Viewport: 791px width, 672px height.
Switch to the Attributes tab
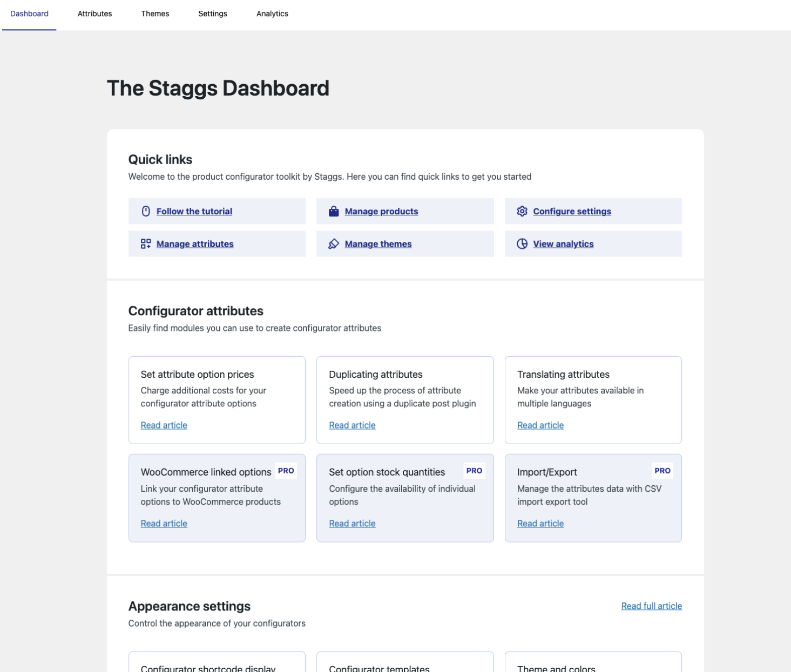pos(94,13)
